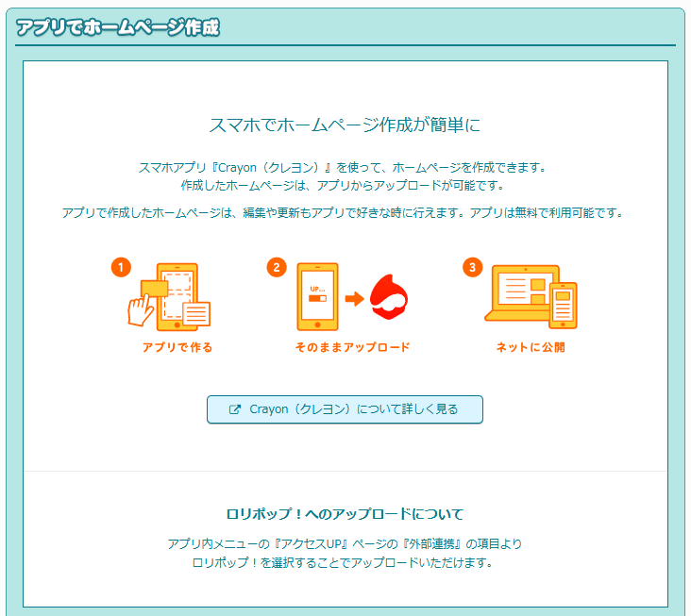Click the アプリでホームページ作成 page header
Image resolution: width=691 pixels, height=616 pixels.
point(118,27)
